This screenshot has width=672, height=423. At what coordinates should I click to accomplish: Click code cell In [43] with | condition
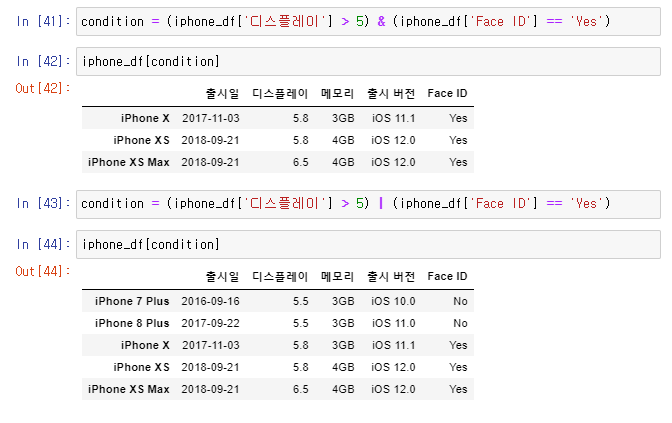pyautogui.click(x=368, y=204)
